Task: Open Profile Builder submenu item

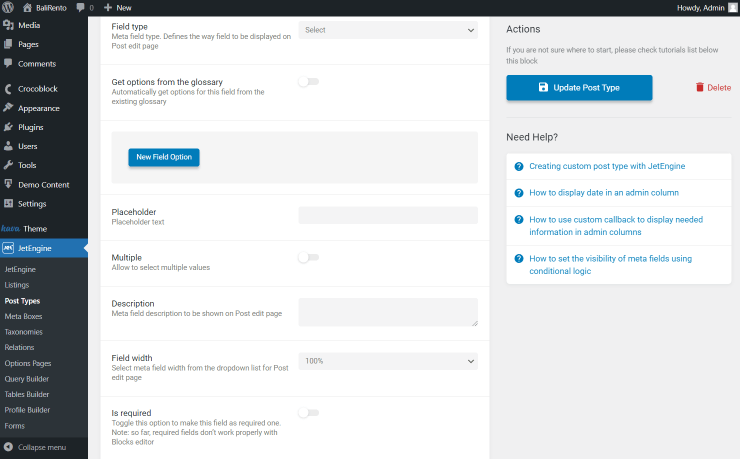Action: pyautogui.click(x=27, y=410)
